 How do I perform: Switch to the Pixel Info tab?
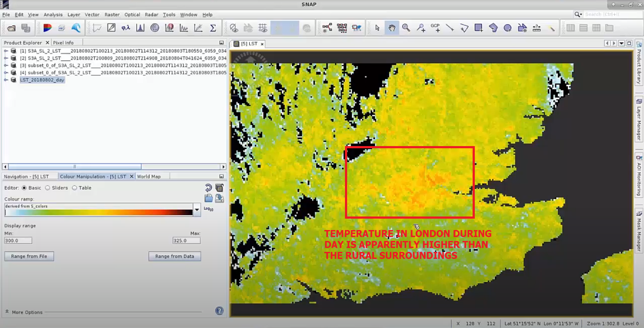click(x=63, y=42)
